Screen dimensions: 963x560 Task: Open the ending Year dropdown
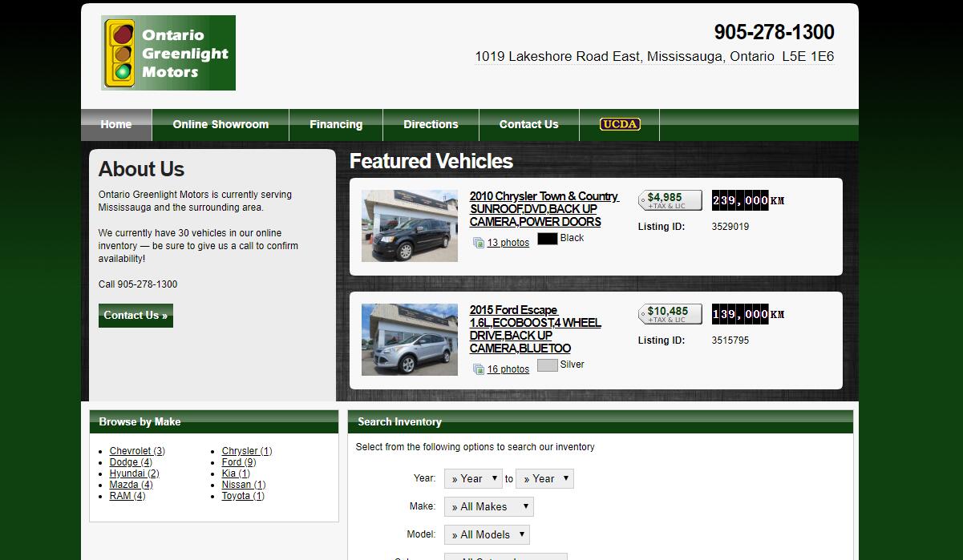point(545,479)
